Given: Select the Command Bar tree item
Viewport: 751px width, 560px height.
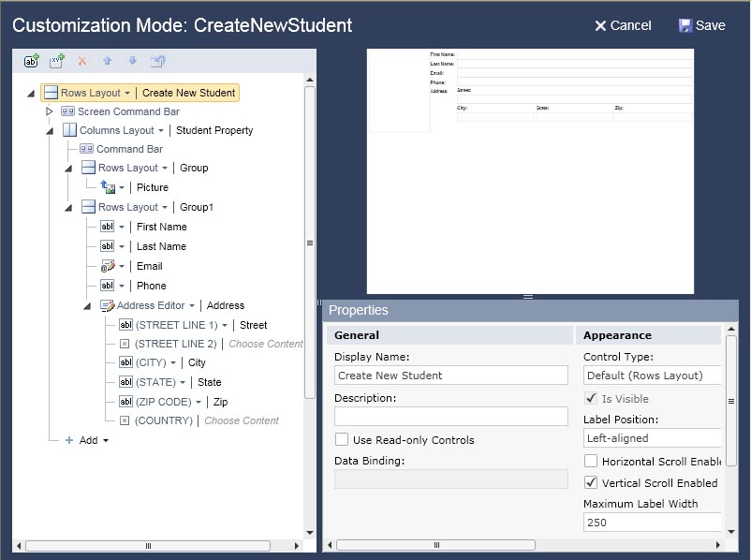Looking at the screenshot, I should pyautogui.click(x=129, y=149).
